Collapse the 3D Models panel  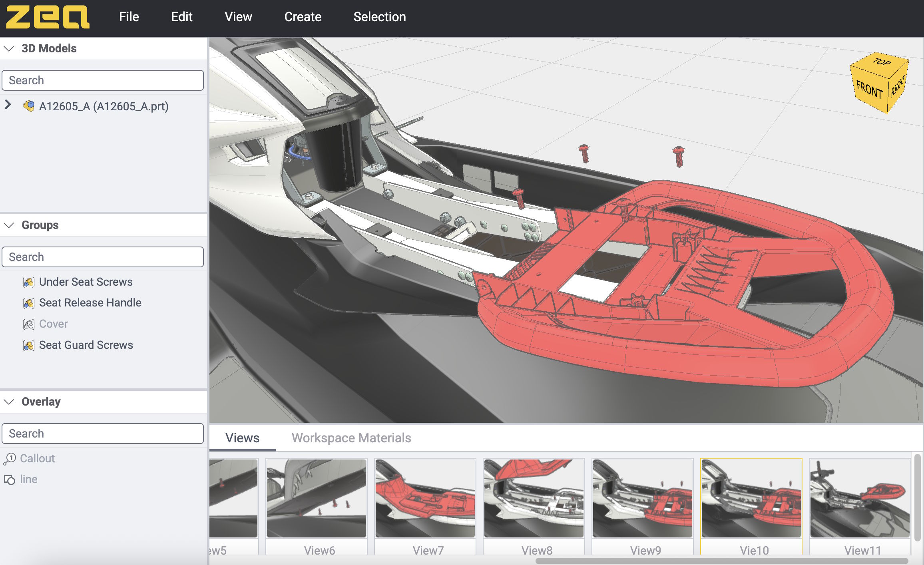9,48
